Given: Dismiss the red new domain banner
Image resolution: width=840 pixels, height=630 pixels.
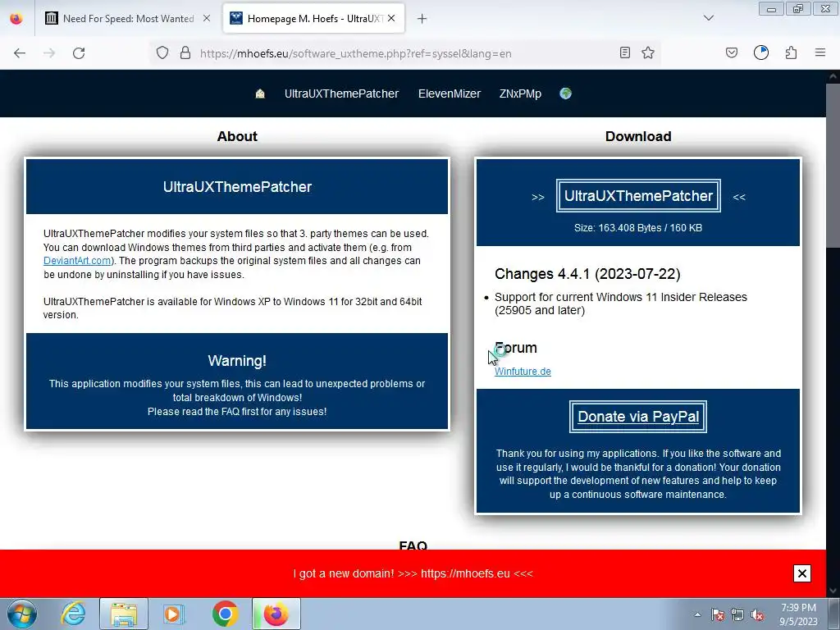Looking at the screenshot, I should point(802,573).
